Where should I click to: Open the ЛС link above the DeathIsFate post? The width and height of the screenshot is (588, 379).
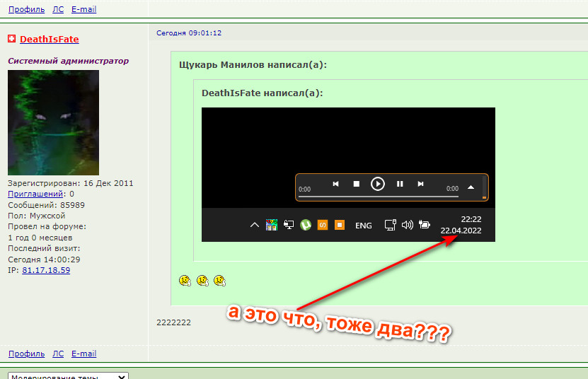tap(58, 9)
